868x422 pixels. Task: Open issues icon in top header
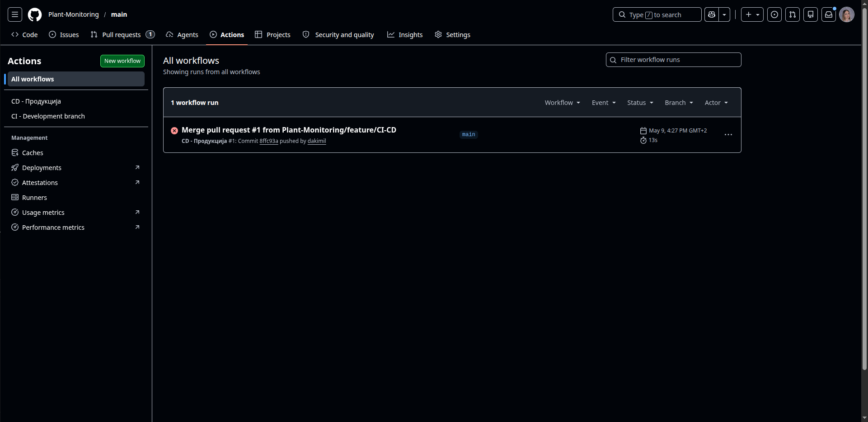(774, 14)
